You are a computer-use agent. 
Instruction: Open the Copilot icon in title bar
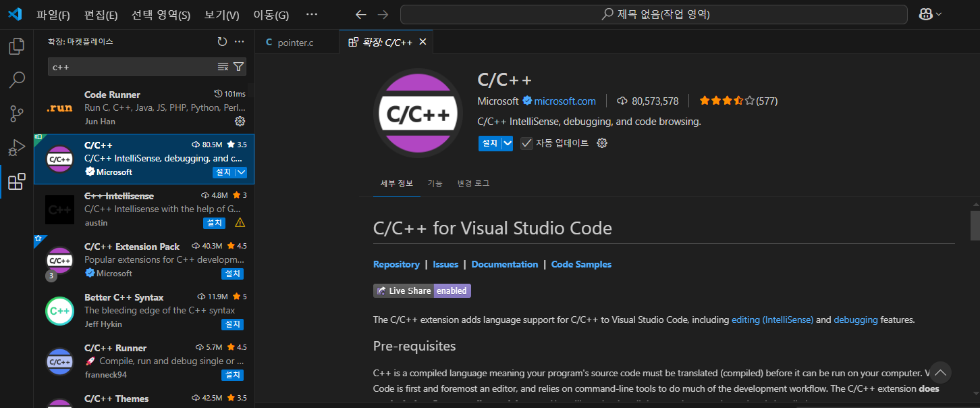point(925,15)
